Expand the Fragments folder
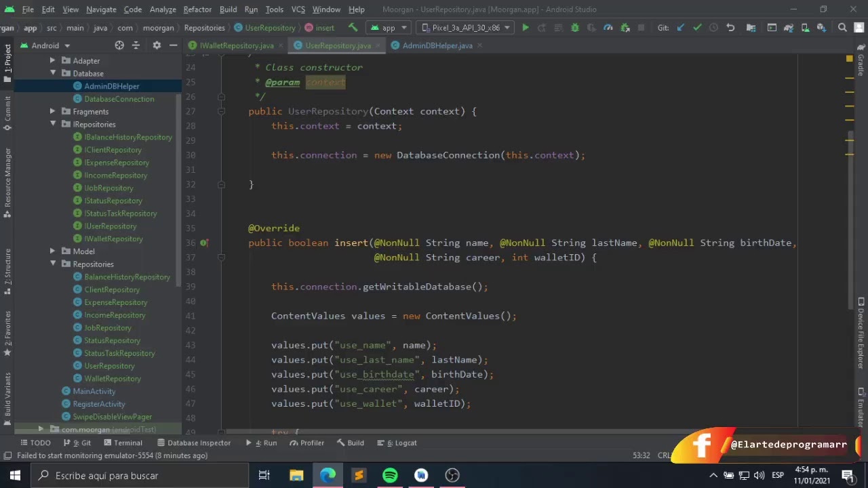Screen dimensions: 868x488 53,111
